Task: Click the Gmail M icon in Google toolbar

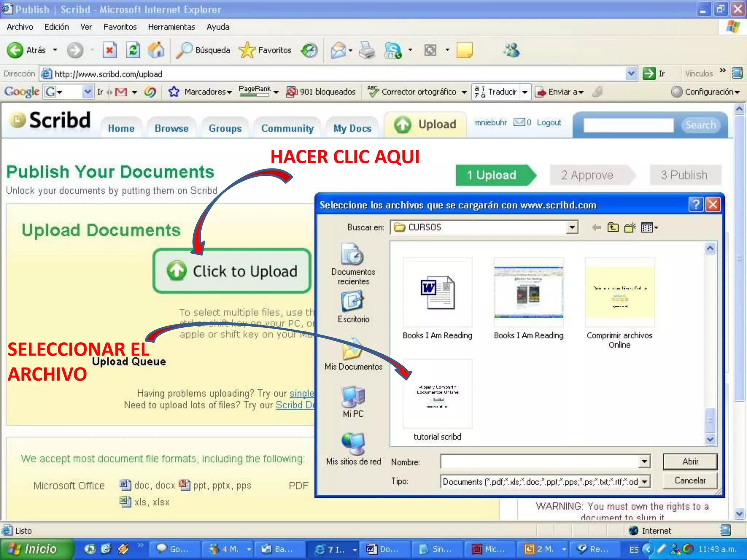Action: (x=121, y=92)
